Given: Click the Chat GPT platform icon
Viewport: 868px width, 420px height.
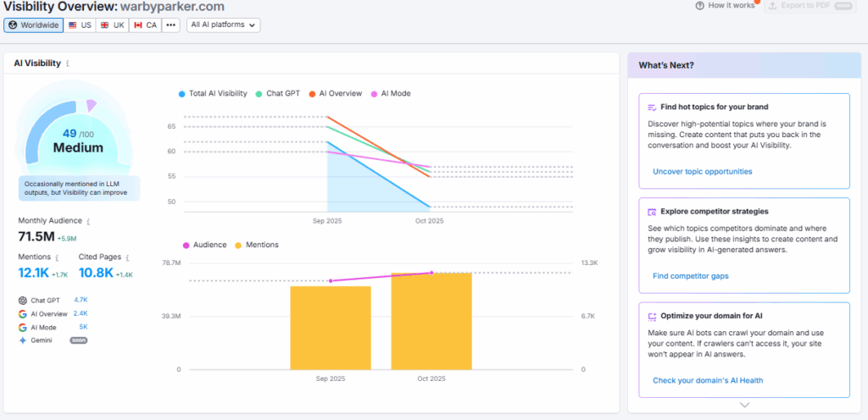Looking at the screenshot, I should [x=22, y=300].
